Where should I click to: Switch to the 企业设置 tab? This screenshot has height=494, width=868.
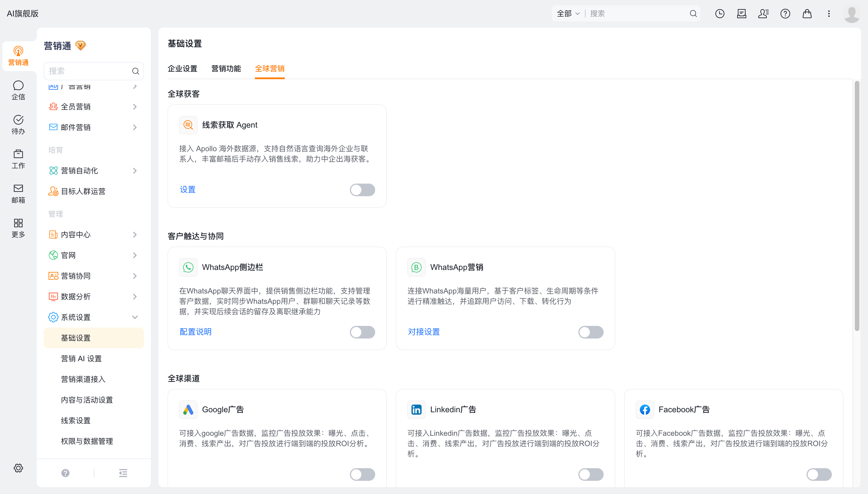[182, 69]
